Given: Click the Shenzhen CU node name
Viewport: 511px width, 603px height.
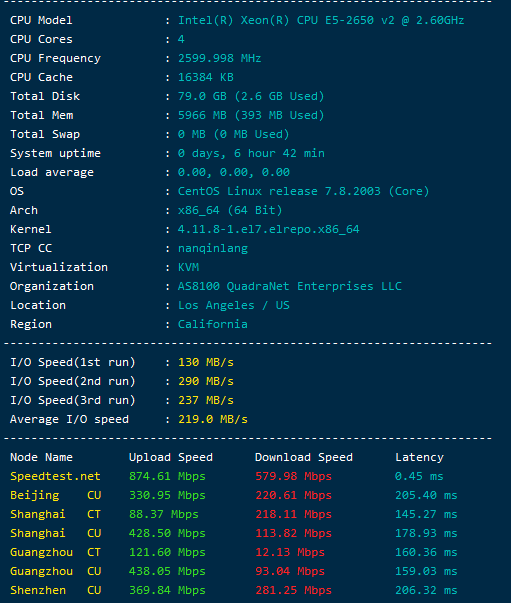Looking at the screenshot, I should tap(55, 590).
